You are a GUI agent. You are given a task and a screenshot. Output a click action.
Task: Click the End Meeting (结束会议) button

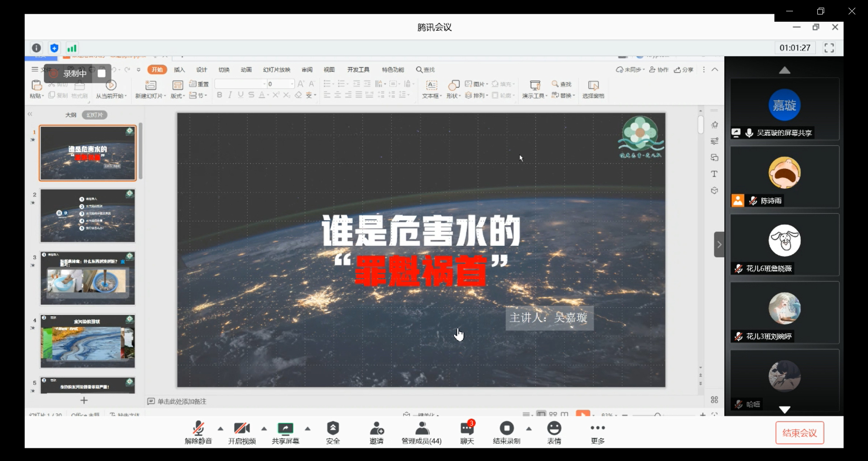(800, 433)
